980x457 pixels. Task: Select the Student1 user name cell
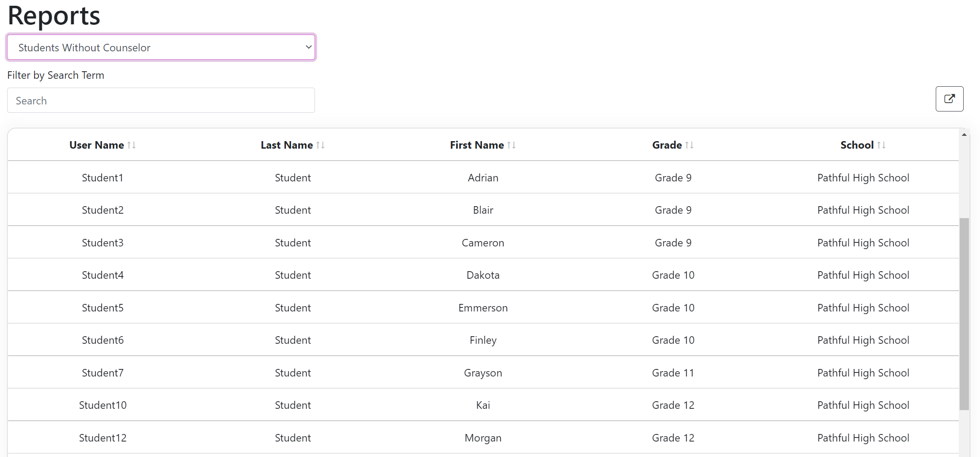[103, 178]
